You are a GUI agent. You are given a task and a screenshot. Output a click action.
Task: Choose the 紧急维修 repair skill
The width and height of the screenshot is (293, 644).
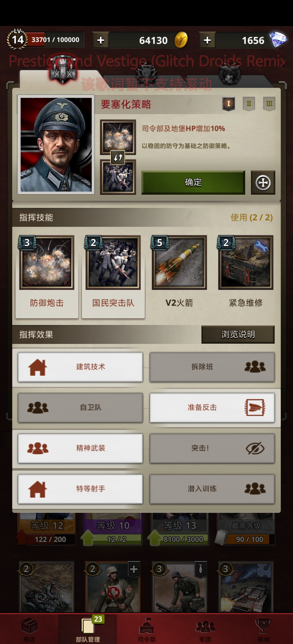pyautogui.click(x=246, y=262)
